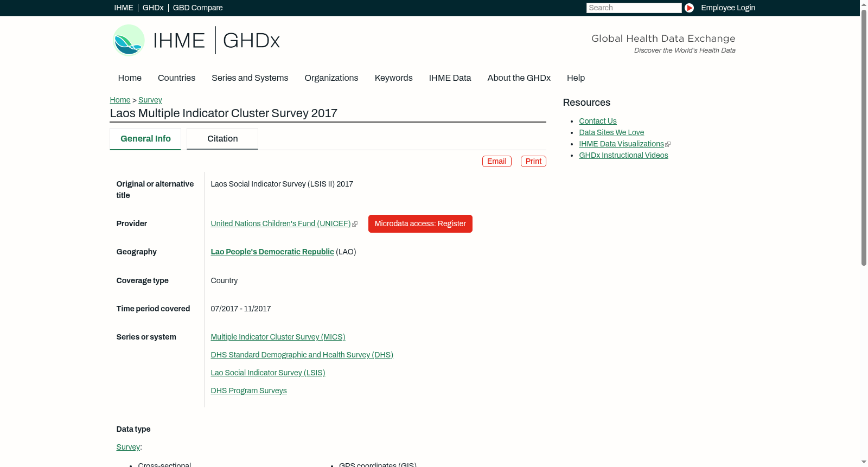This screenshot has width=868, height=467.
Task: Open the Series and Systems menu
Action: click(x=250, y=78)
